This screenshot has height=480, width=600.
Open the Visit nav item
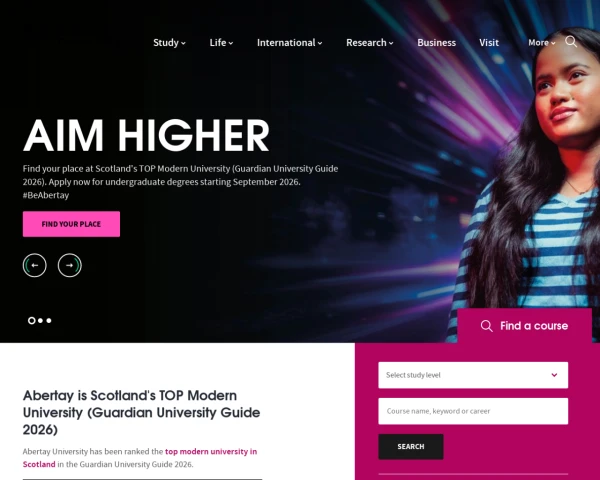click(x=489, y=42)
